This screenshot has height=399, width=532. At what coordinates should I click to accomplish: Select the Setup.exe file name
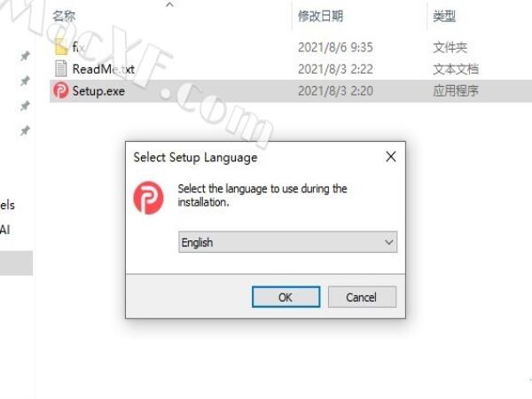click(98, 91)
